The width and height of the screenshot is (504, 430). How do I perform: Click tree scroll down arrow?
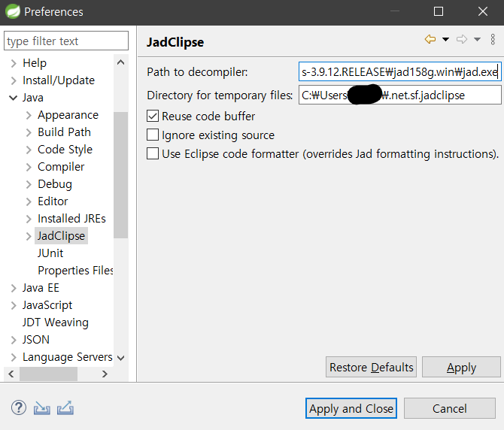[121, 358]
